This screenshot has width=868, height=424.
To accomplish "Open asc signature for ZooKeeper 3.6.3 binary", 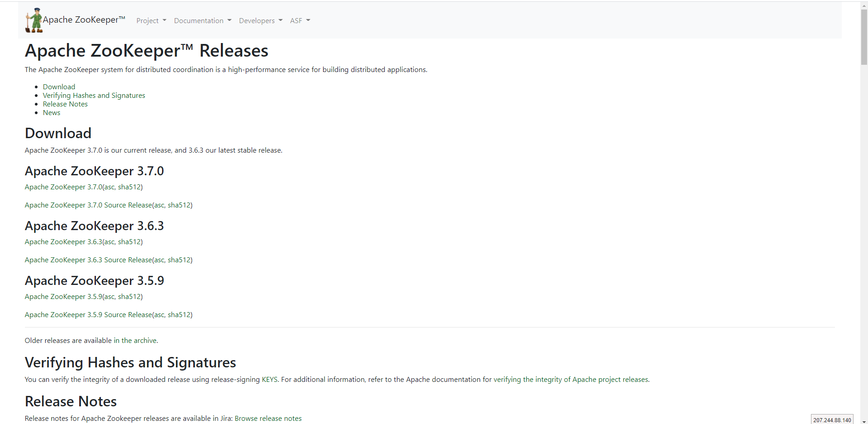I will pos(109,241).
